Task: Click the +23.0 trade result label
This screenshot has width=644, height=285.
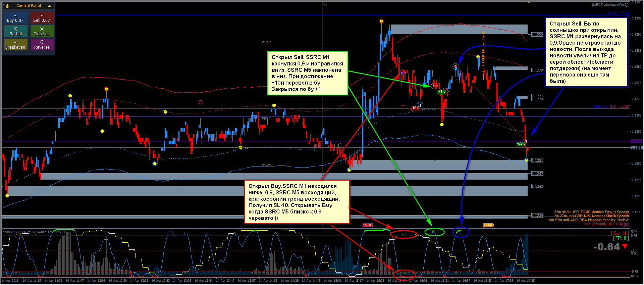Action: (521, 144)
